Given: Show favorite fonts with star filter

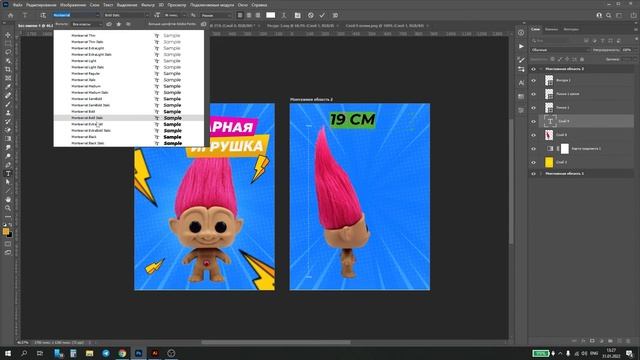Looking at the screenshot, I should (119, 24).
